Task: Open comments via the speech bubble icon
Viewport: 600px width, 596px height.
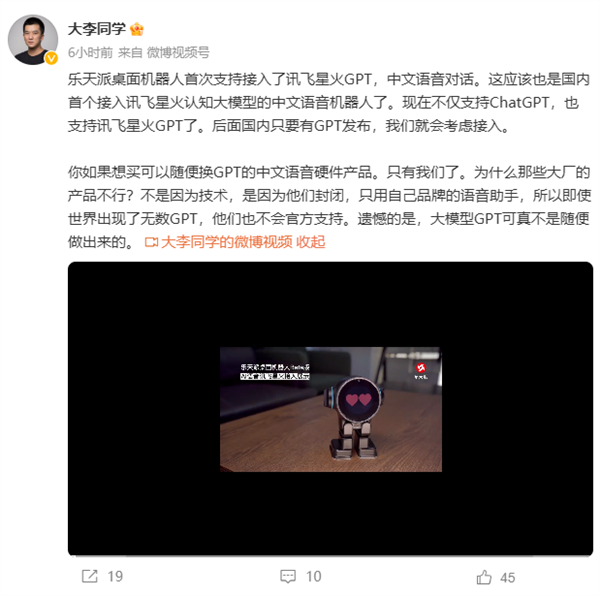Action: 288,576
